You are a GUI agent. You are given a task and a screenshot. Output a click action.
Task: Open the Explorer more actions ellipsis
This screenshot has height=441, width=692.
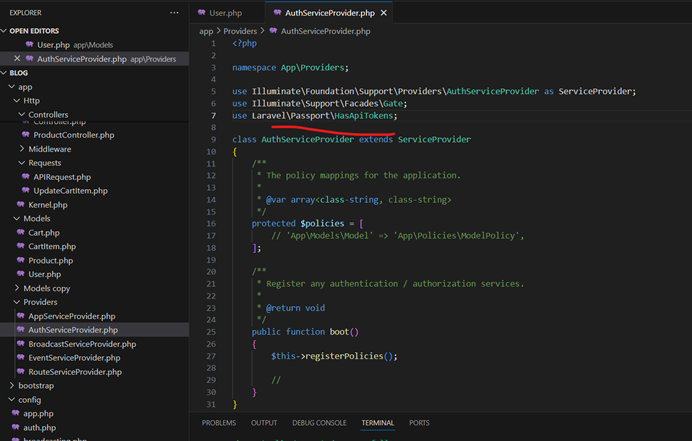[x=174, y=13]
